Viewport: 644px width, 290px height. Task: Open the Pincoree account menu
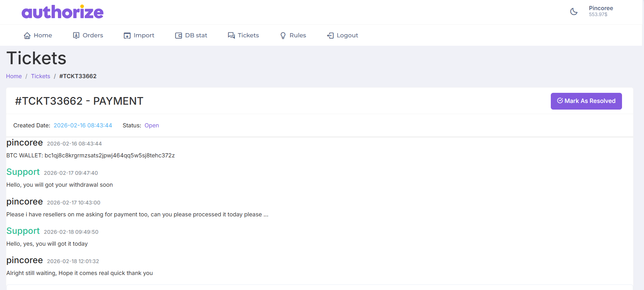point(600,8)
